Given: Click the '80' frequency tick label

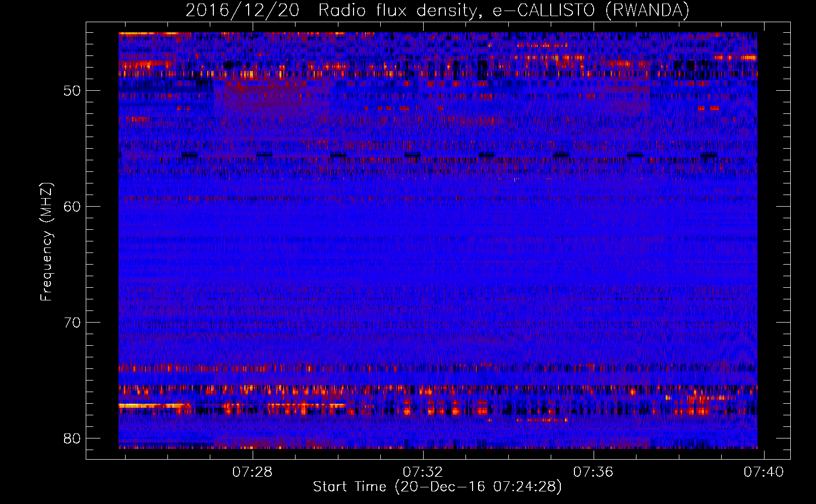Looking at the screenshot, I should pyautogui.click(x=72, y=438).
